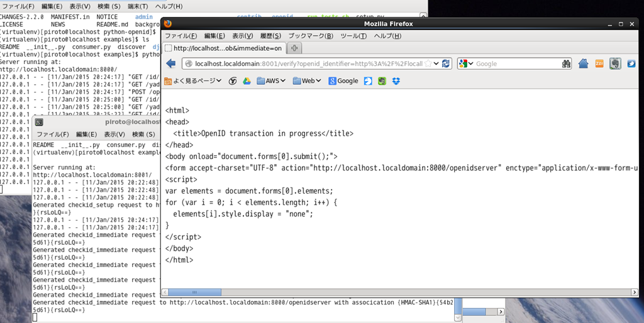Bookmark this page with the star icon
This screenshot has height=323, width=644.
(428, 63)
